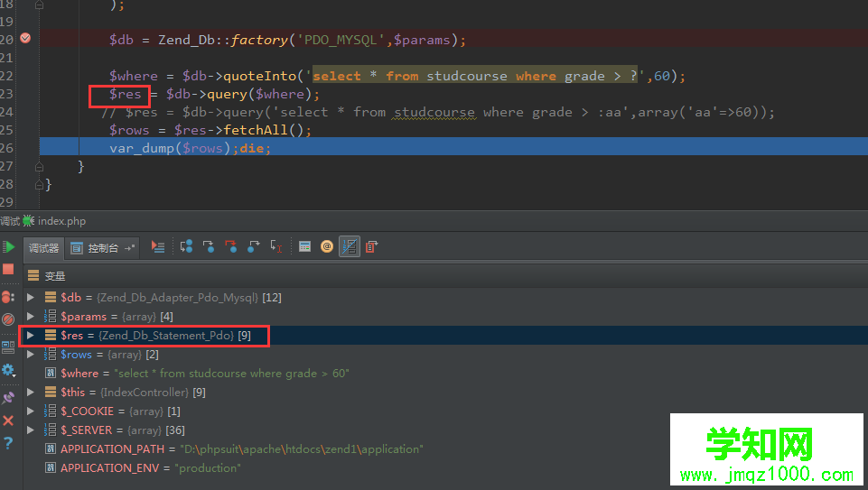Click 'quoteInto' on line 22
This screenshot has height=490, width=868.
tap(259, 76)
